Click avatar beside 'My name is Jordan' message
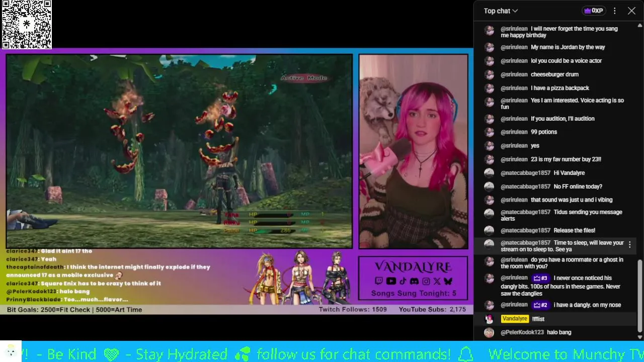This screenshot has width=644, height=362. click(x=489, y=47)
